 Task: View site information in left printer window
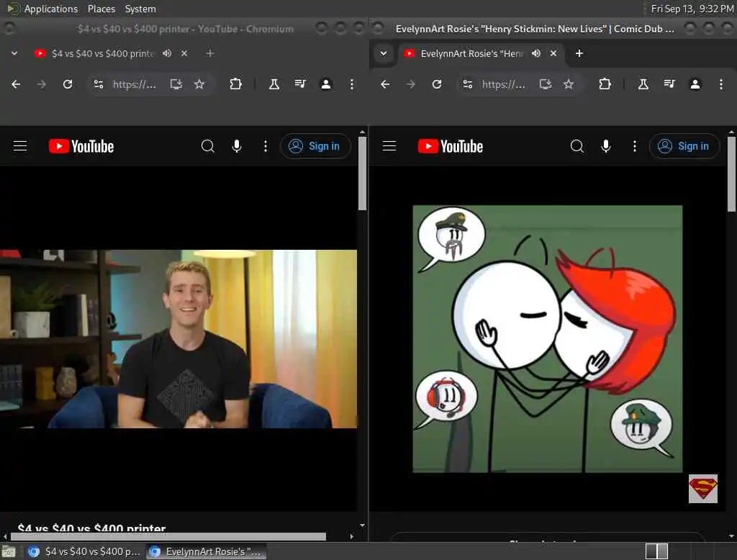coord(98,84)
